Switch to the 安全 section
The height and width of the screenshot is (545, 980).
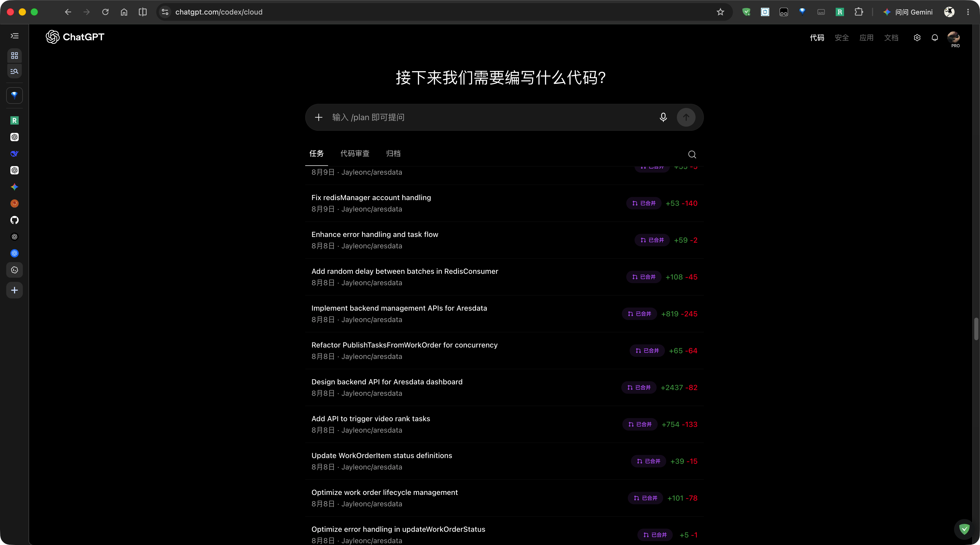841,38
